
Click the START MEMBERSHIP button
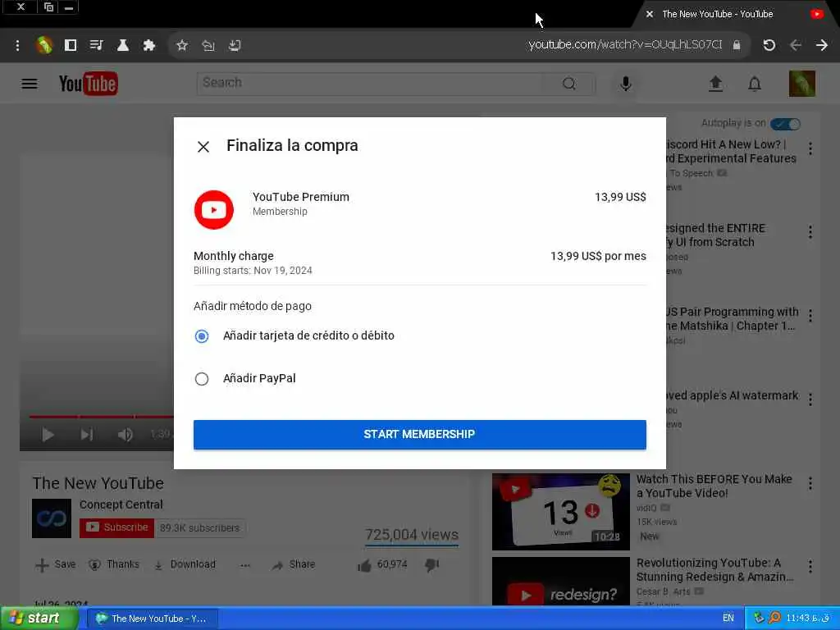pos(419,435)
